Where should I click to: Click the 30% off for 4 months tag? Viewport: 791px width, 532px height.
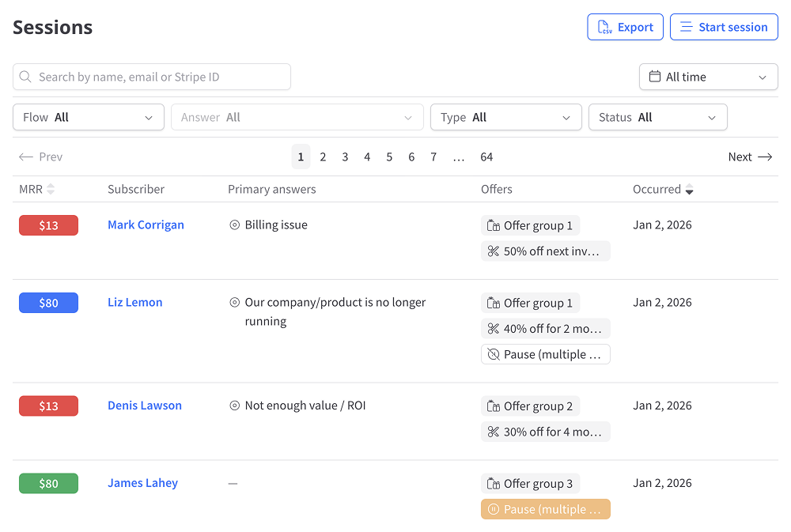coord(545,432)
